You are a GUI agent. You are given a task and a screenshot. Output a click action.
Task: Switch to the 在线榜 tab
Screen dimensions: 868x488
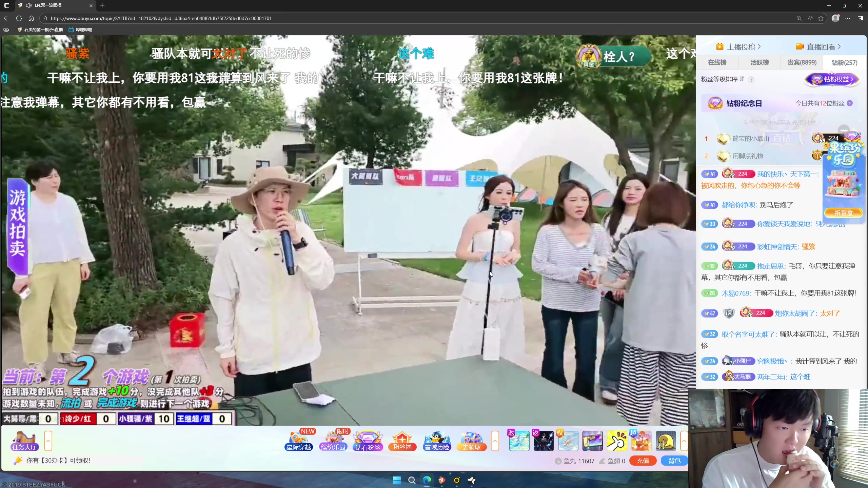pyautogui.click(x=717, y=62)
